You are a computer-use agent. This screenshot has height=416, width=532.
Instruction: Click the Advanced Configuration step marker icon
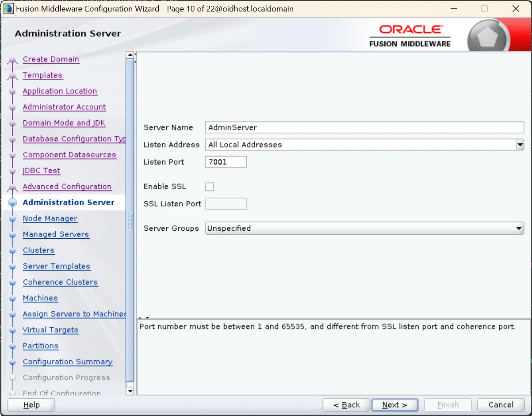13,188
